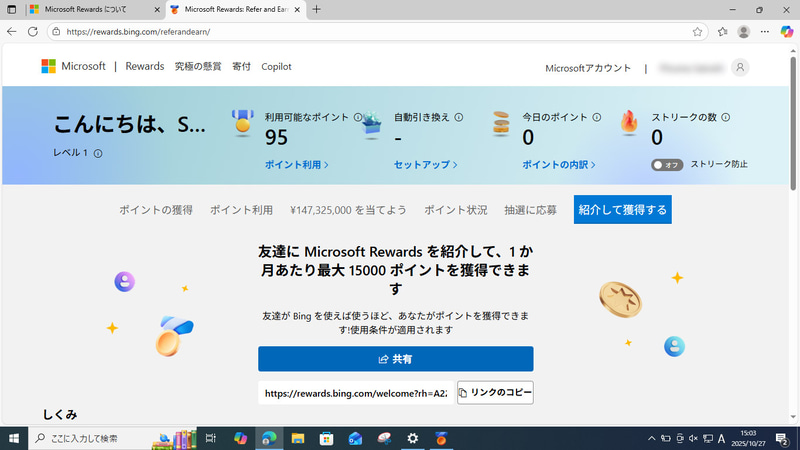The height and width of the screenshot is (450, 800).
Task: Click the coin stack today's points icon
Action: tap(501, 124)
